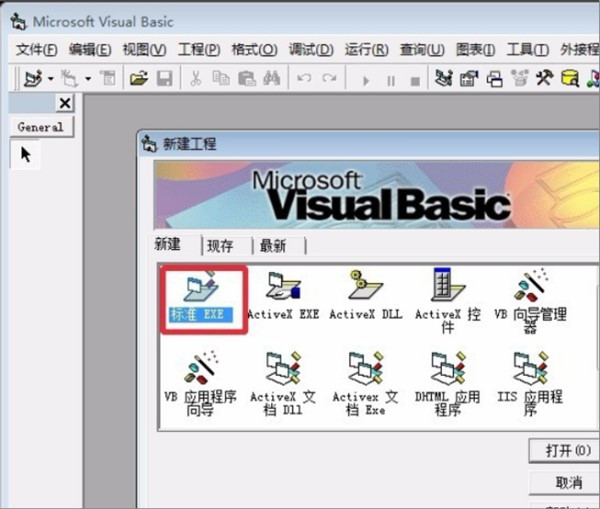Click the 取消 button
600x509 pixels.
[564, 483]
